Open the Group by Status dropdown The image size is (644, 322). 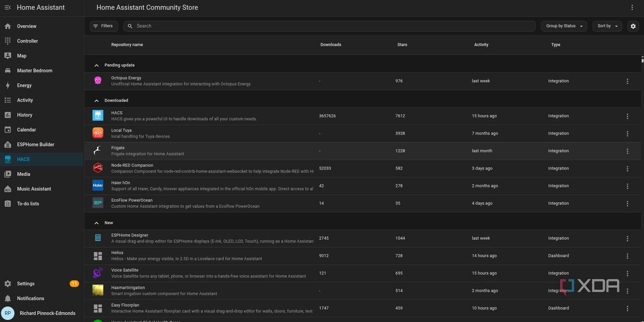[564, 26]
